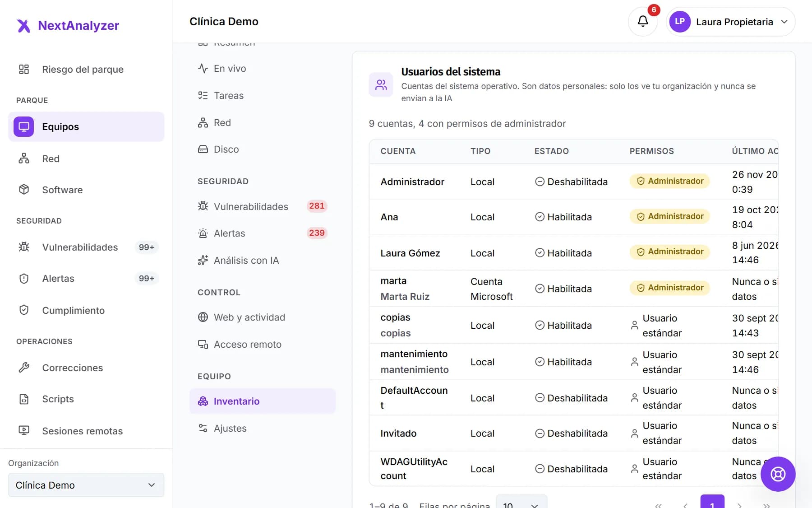Click the Correcciones wrench icon
The height and width of the screenshot is (508, 812).
24,368
